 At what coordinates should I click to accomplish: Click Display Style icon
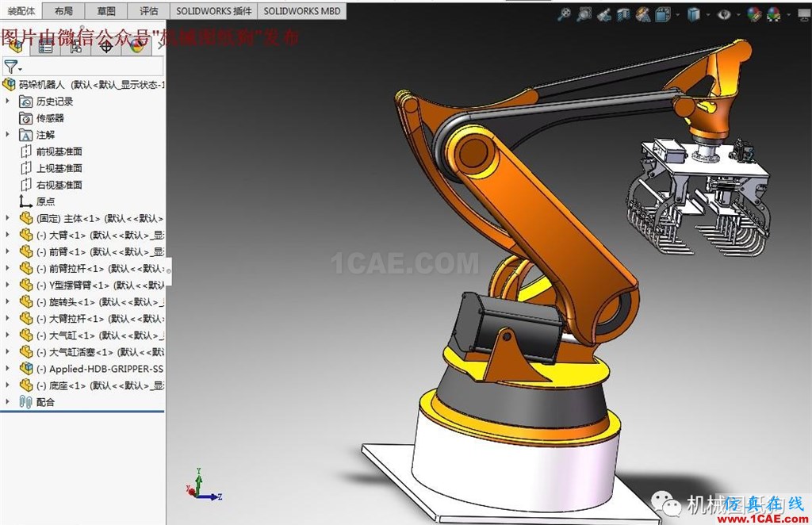click(694, 14)
